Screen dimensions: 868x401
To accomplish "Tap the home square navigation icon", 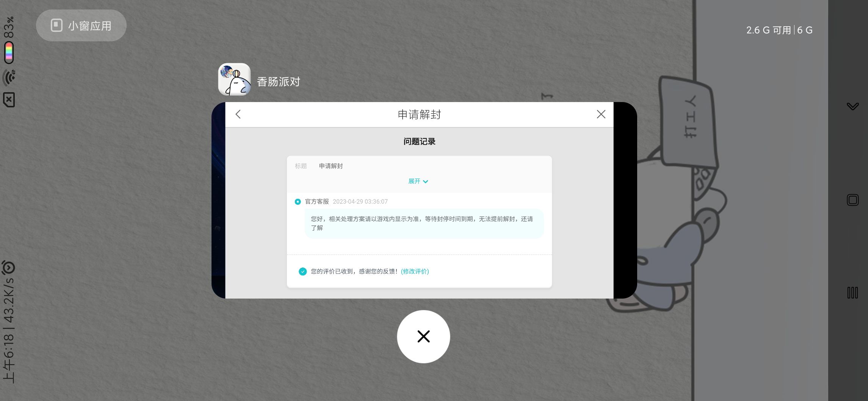I will [852, 200].
